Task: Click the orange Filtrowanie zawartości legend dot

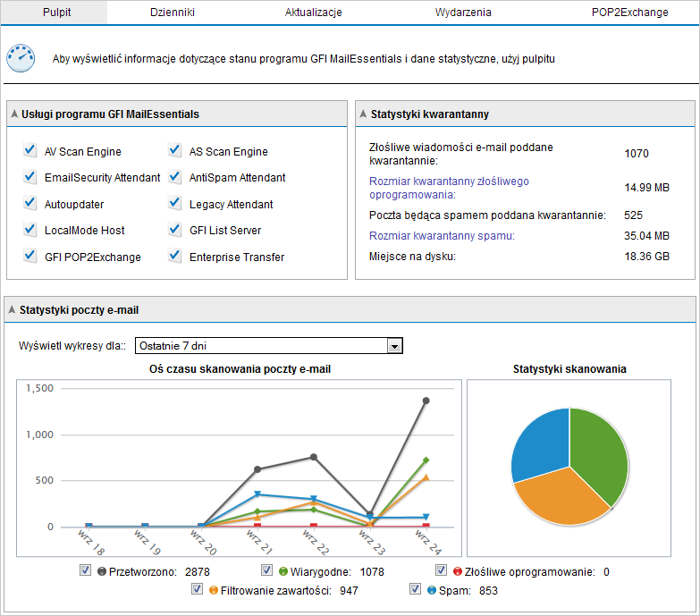Action: pos(214,590)
